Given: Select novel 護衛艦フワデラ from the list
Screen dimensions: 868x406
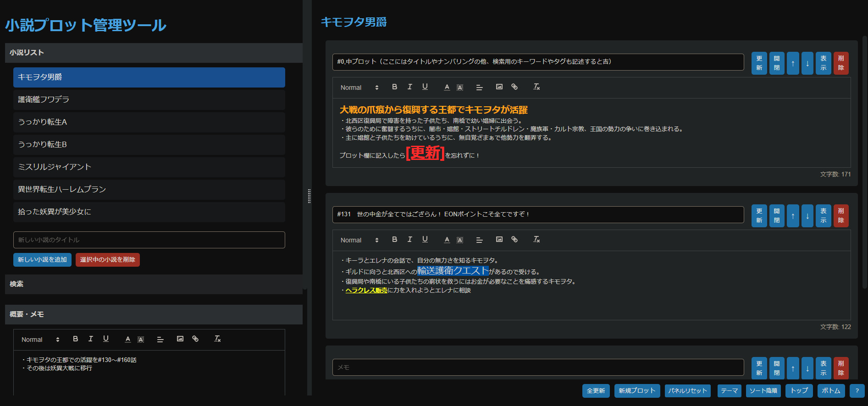Looking at the screenshot, I should [149, 99].
